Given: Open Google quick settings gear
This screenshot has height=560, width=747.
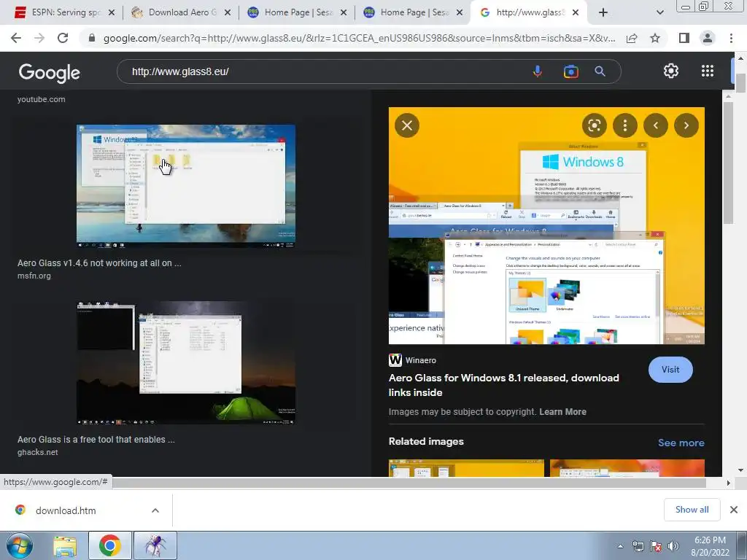Looking at the screenshot, I should (671, 71).
